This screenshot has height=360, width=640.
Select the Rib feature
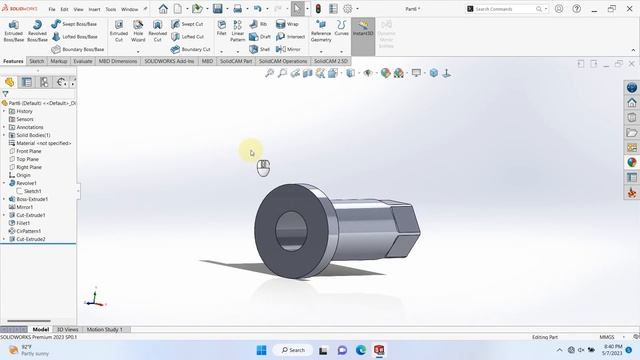pyautogui.click(x=258, y=24)
